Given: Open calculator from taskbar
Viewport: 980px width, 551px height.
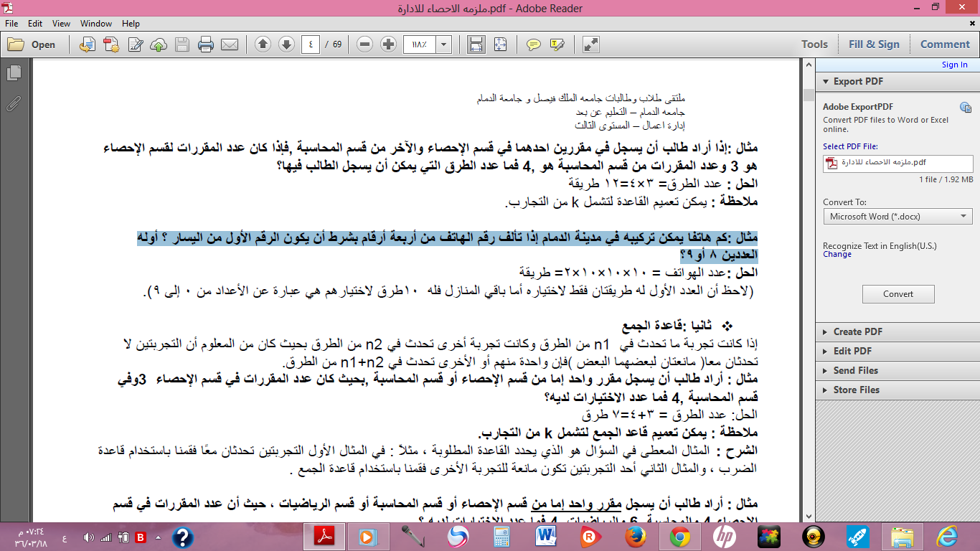Looking at the screenshot, I should pyautogui.click(x=501, y=536).
